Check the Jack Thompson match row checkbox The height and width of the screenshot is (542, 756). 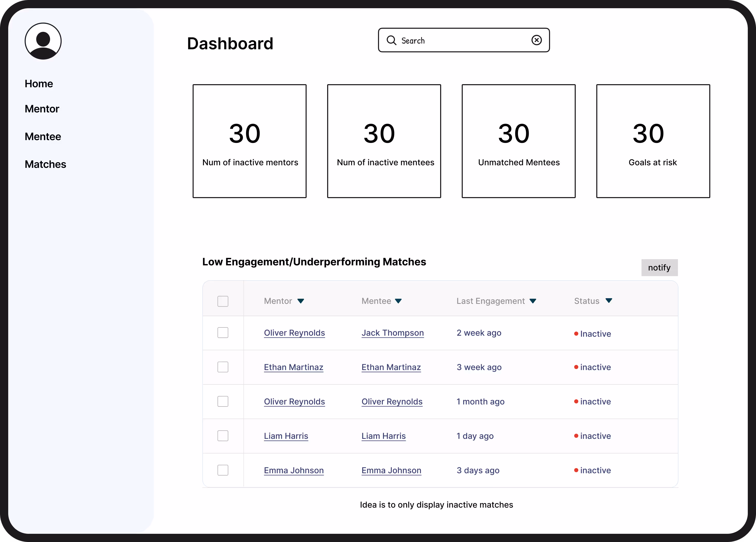click(223, 332)
